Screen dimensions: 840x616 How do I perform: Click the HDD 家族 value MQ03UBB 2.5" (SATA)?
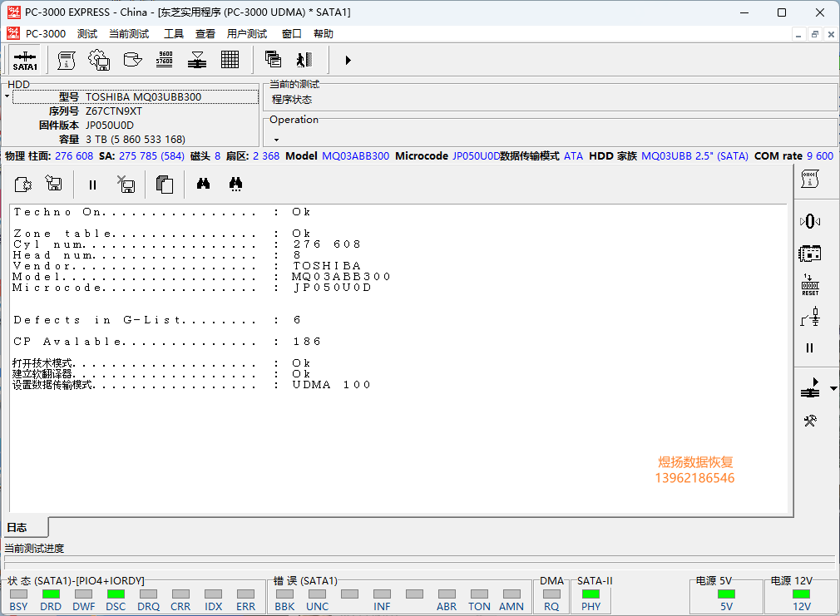(x=694, y=156)
